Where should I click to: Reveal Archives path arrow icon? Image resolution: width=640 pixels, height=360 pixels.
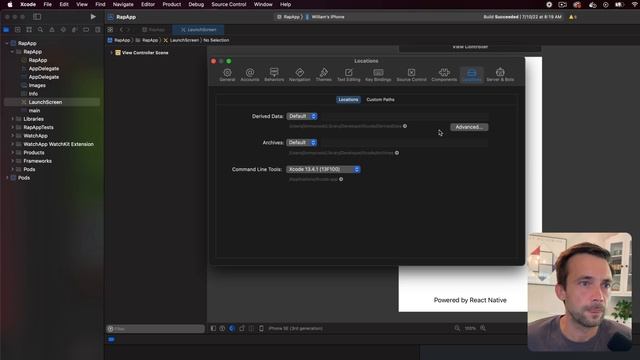397,153
